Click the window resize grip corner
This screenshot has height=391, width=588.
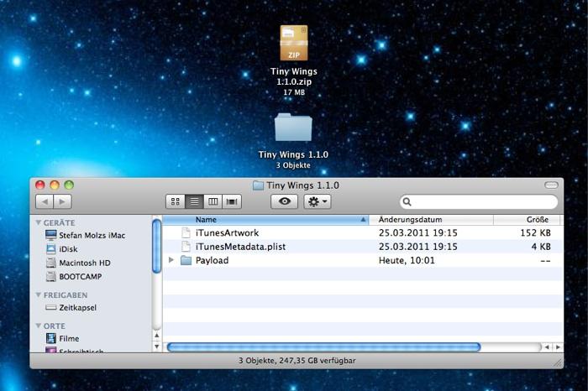[559, 362]
